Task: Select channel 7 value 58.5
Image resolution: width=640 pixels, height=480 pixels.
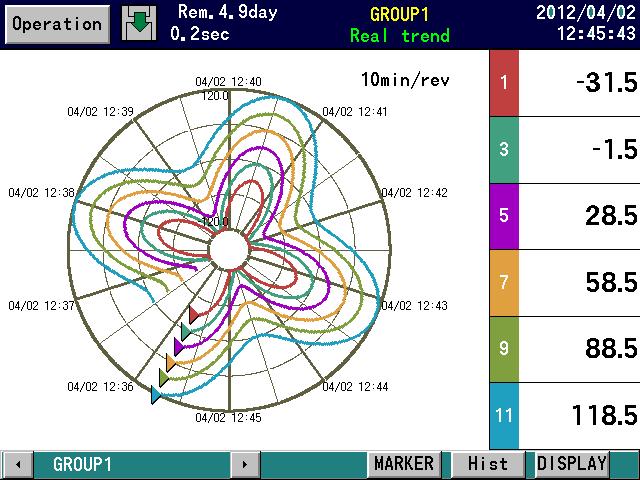Action: pos(611,282)
